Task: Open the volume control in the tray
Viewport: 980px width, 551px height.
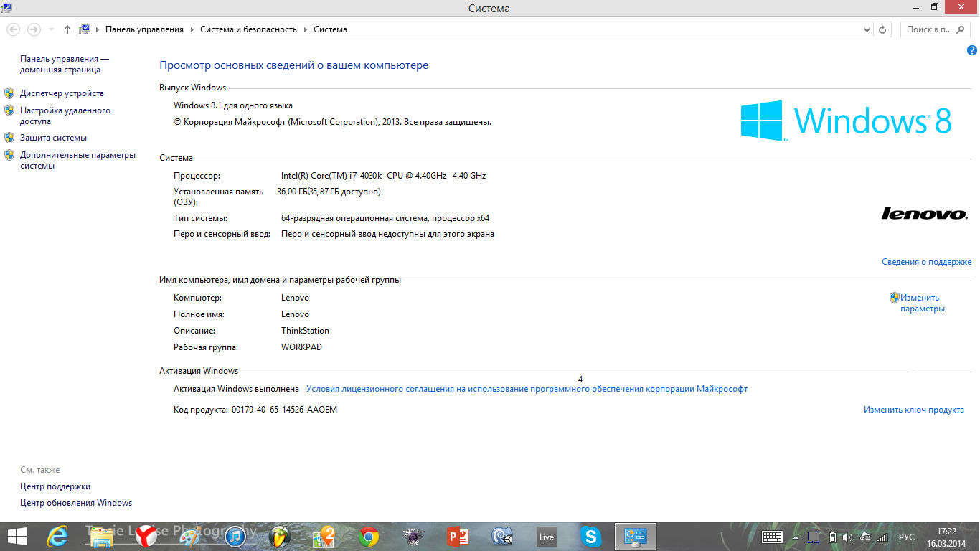Action: click(847, 537)
